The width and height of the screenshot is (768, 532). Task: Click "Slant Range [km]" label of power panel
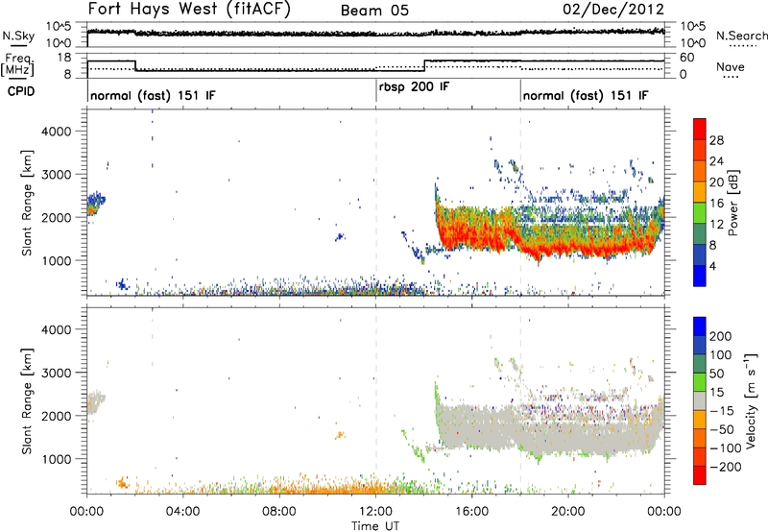click(27, 203)
